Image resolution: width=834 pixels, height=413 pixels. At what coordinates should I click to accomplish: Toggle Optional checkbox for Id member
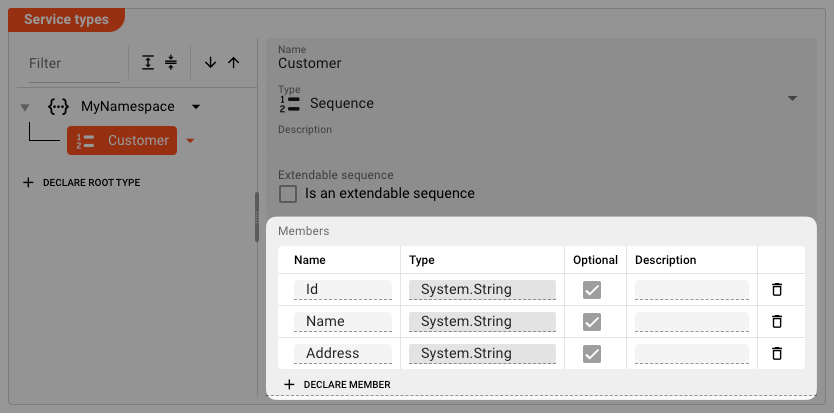592,290
